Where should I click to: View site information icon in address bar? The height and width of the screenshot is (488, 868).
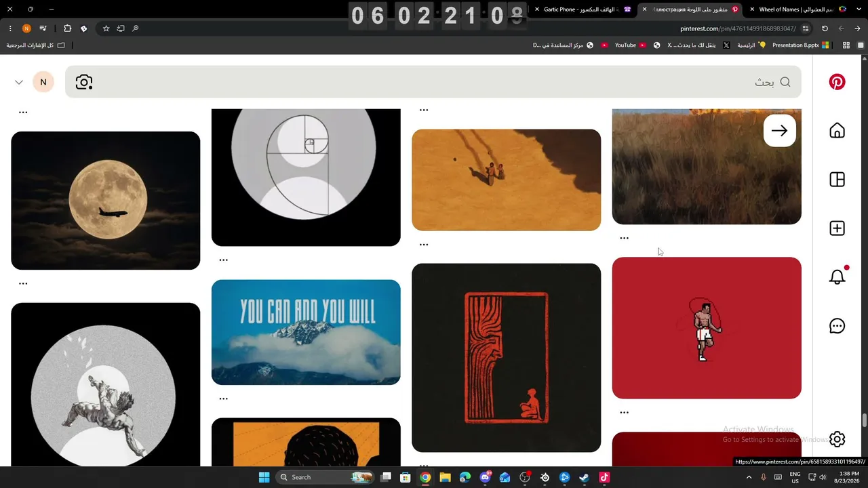806,28
